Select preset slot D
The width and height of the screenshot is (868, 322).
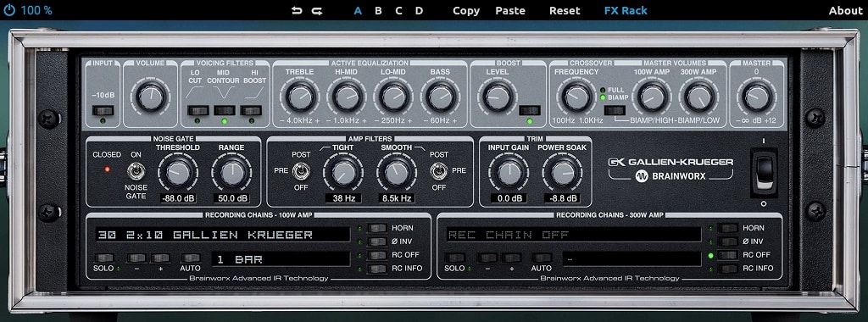click(x=419, y=10)
